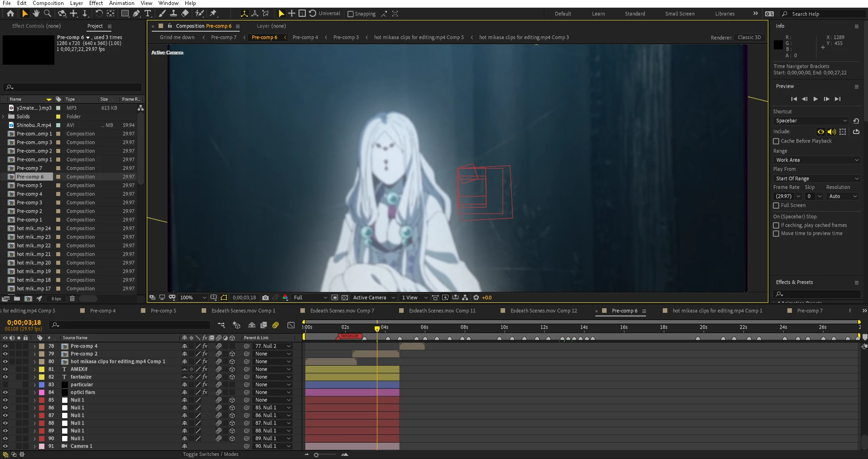The width and height of the screenshot is (868, 459).
Task: Expand layer 81 AMEXif properties
Action: coord(34,369)
